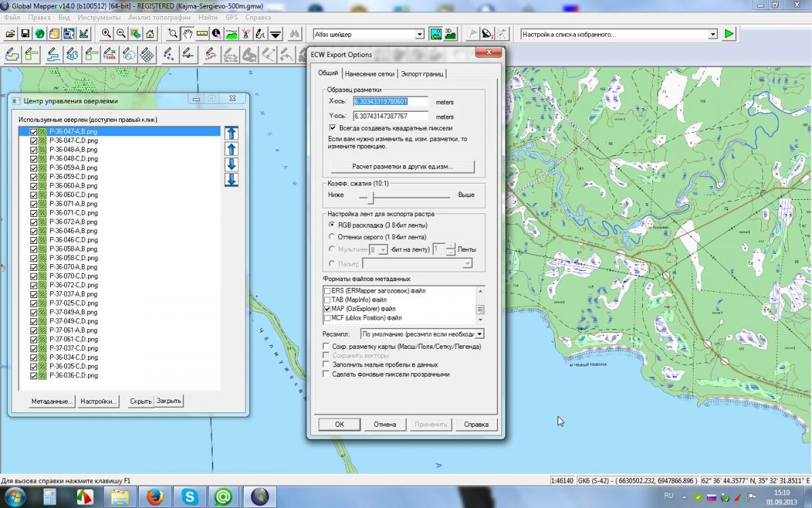Click the Home full view icon
The width and height of the screenshot is (812, 508).
150,34
